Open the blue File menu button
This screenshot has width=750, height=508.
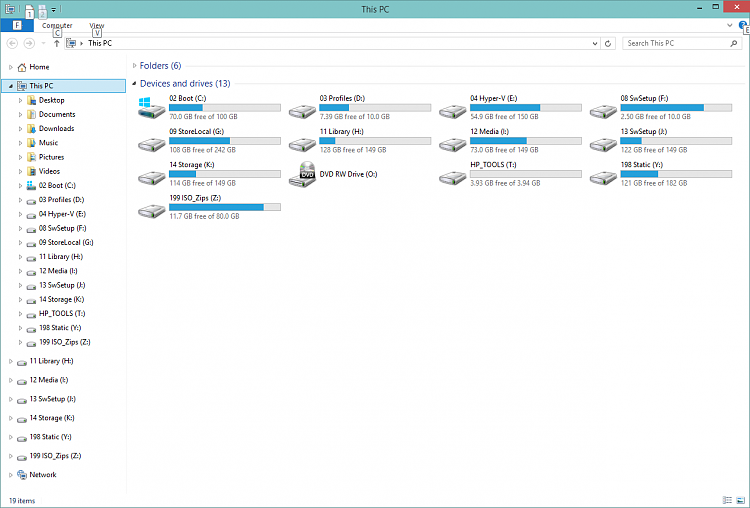tap(17, 25)
